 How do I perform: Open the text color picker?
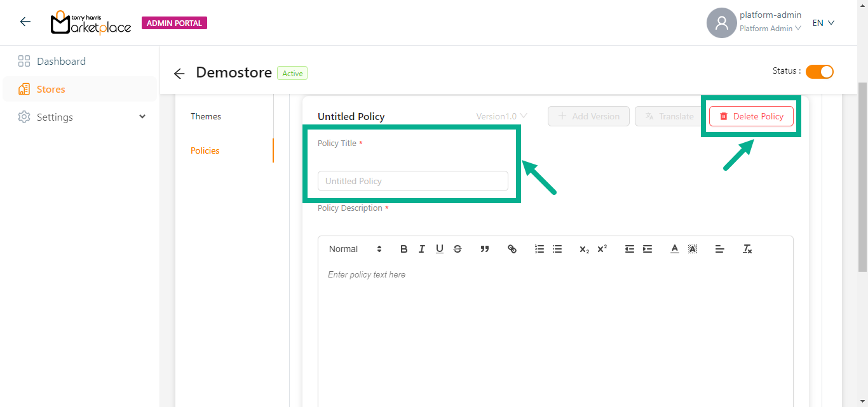click(675, 249)
